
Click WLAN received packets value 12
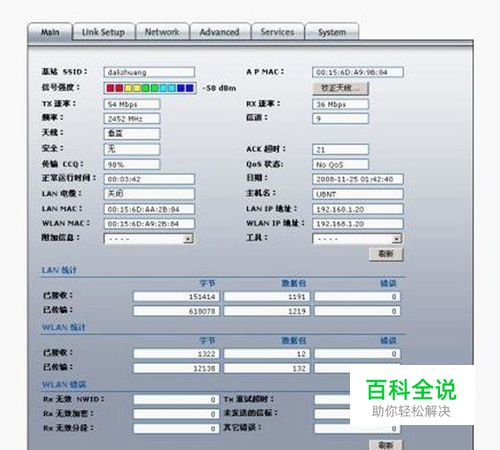(x=267, y=354)
